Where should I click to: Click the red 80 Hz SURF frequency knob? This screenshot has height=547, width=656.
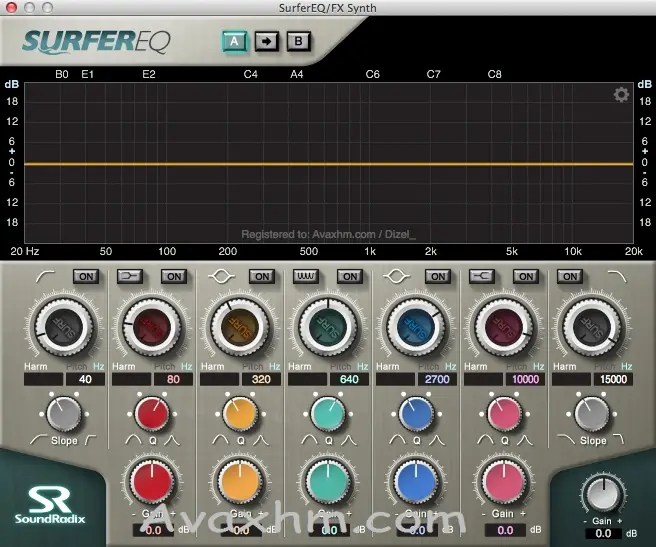[x=152, y=327]
